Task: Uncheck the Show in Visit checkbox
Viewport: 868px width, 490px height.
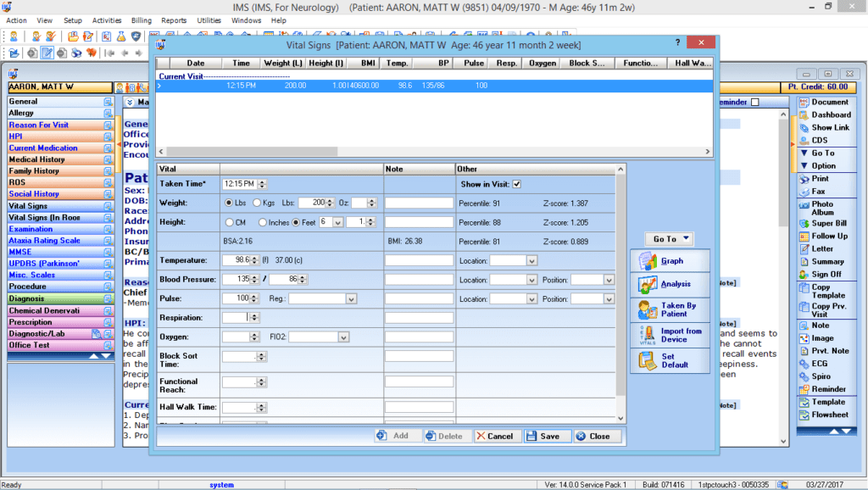Action: click(516, 184)
